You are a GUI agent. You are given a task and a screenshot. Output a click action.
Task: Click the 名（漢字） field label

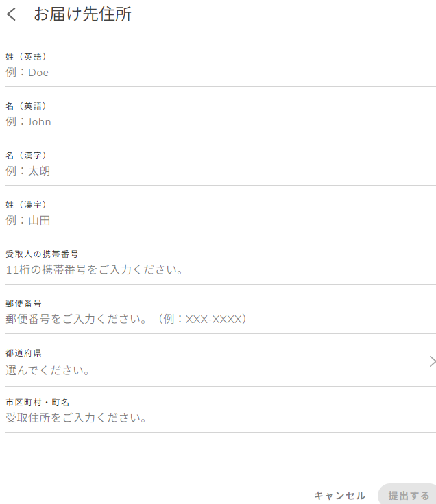[26, 156]
